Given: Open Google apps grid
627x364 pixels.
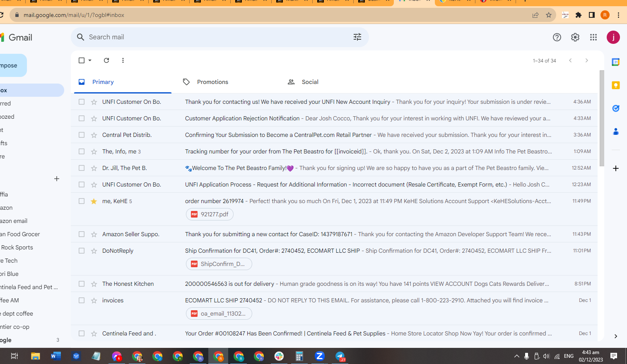Looking at the screenshot, I should (x=593, y=37).
